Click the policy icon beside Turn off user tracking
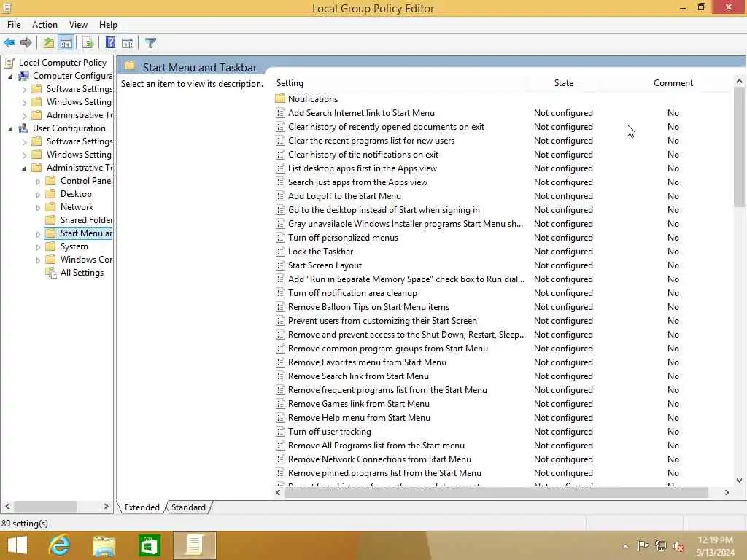747x560 pixels. click(280, 432)
